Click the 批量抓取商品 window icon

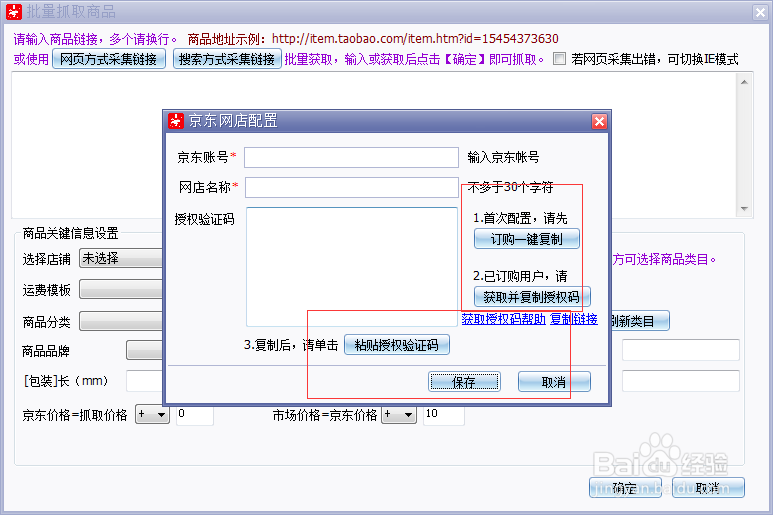click(x=14, y=12)
